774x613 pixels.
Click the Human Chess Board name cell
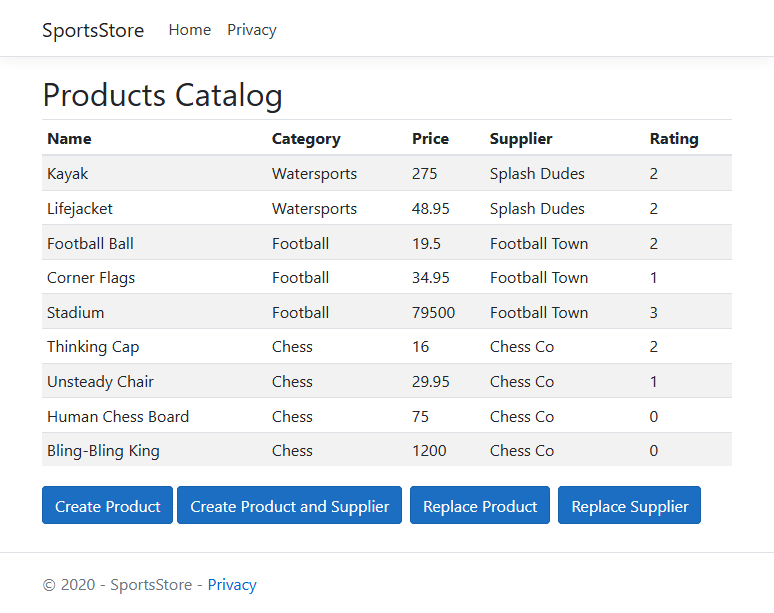[x=118, y=417]
